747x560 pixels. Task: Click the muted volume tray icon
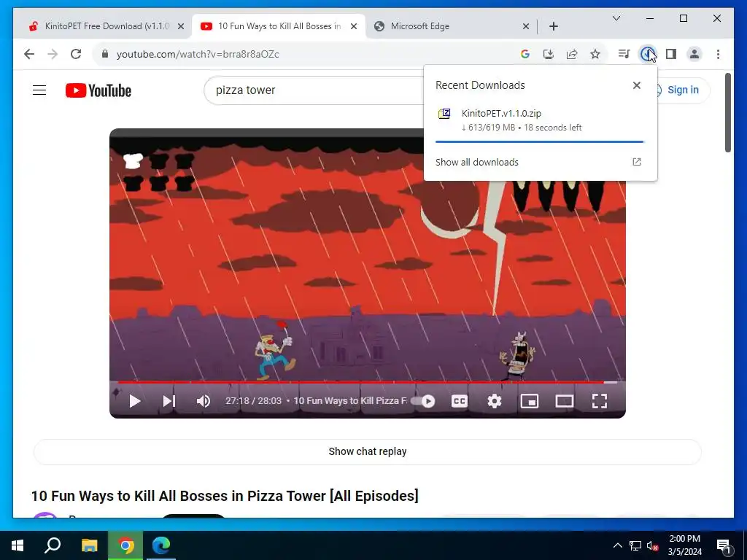pyautogui.click(x=653, y=545)
